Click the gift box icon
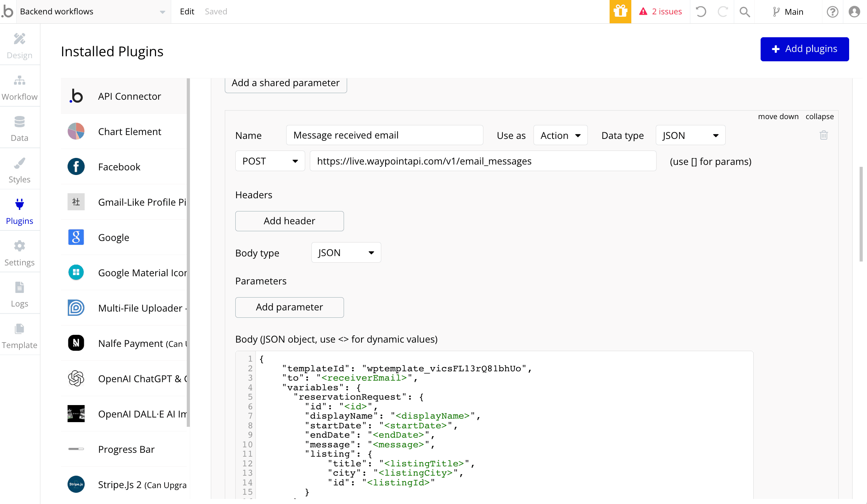The width and height of the screenshot is (867, 504). [620, 12]
